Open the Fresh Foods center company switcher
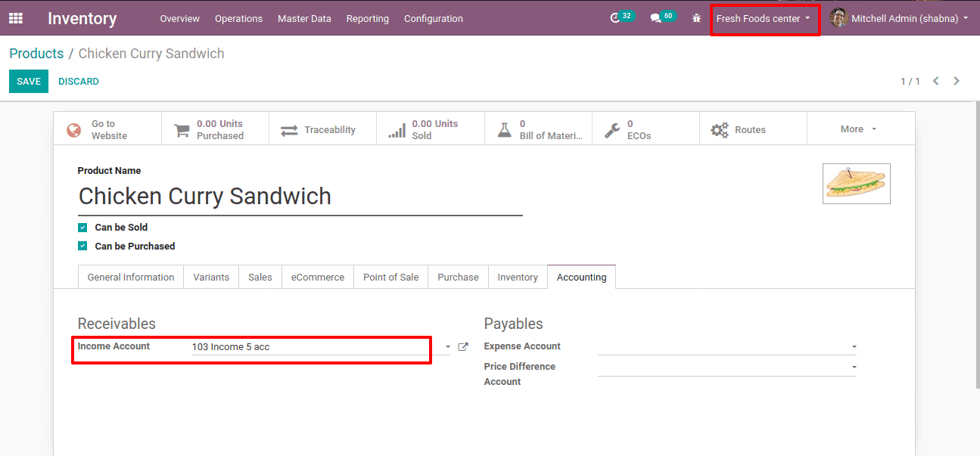The height and width of the screenshot is (456, 980). [763, 18]
